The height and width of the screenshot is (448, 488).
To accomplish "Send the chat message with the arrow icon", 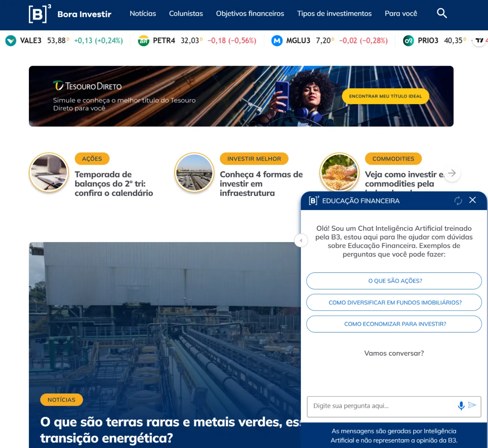I will point(472,405).
